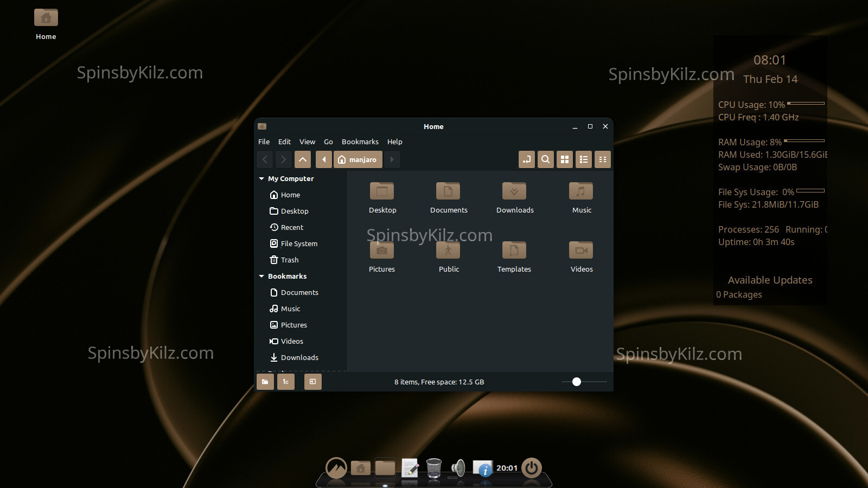The width and height of the screenshot is (868, 488).
Task: Switch to icon view mode
Action: click(x=564, y=159)
